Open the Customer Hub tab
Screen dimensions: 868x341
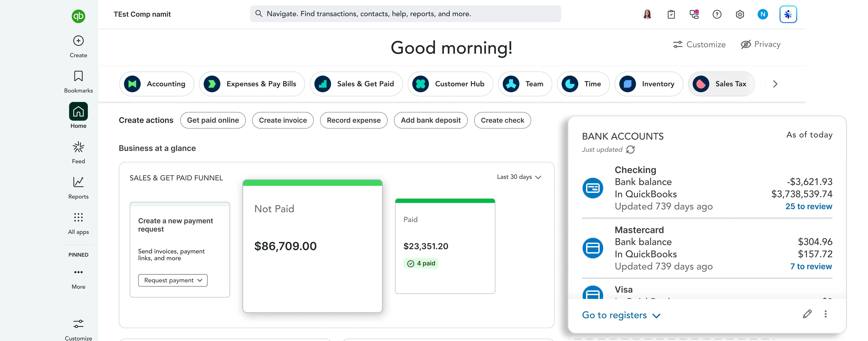450,84
